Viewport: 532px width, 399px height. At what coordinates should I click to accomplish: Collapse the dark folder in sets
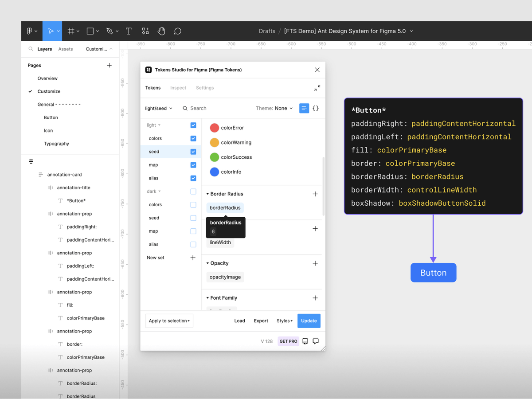160,192
